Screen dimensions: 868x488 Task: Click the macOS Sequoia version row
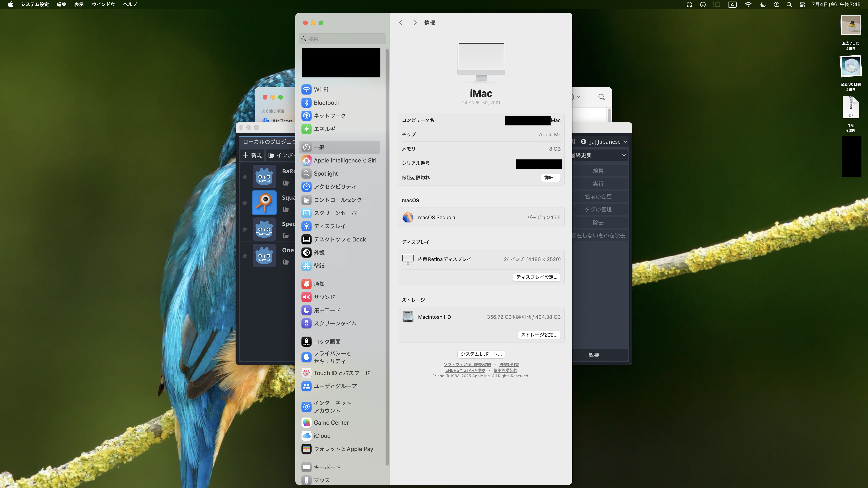tap(481, 217)
